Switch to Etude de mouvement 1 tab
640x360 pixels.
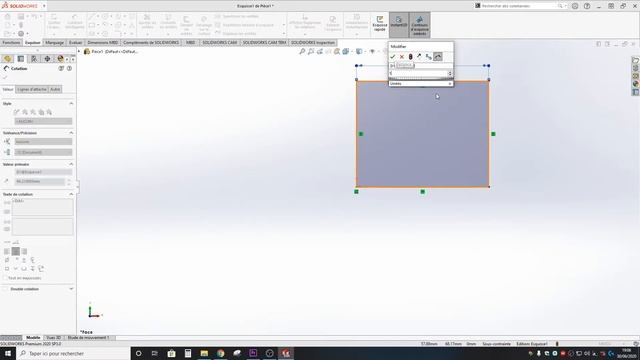click(x=88, y=338)
